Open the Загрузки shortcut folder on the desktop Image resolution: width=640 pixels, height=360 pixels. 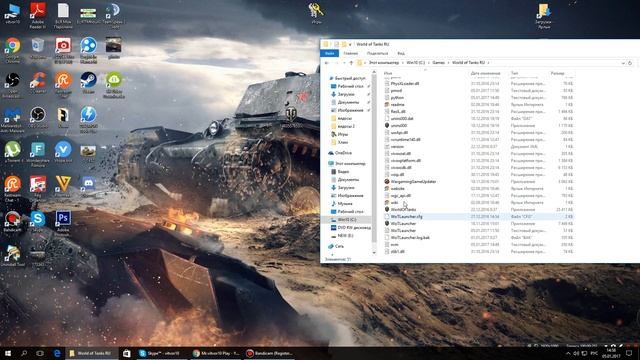pos(543,16)
